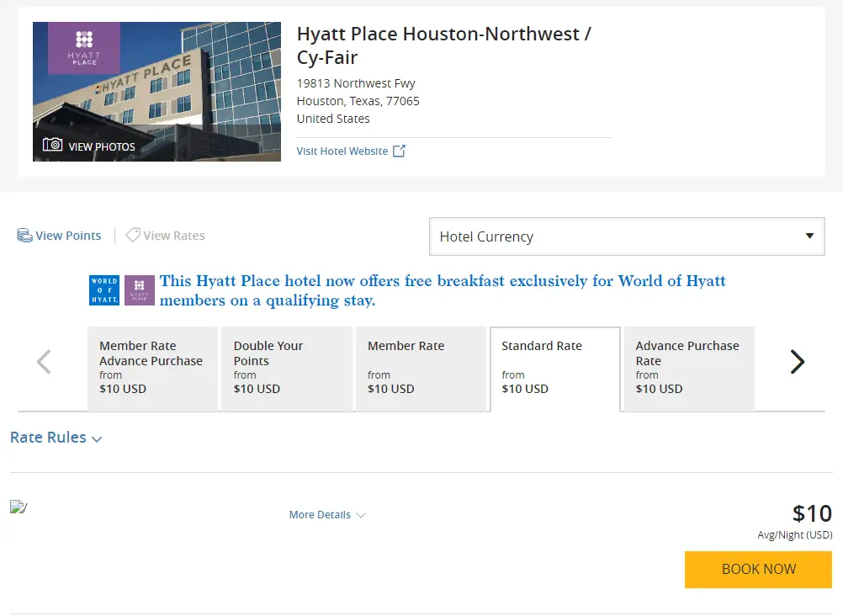Screen dimensions: 843x616
Task: Click the points coins icon
Action: [x=24, y=236]
